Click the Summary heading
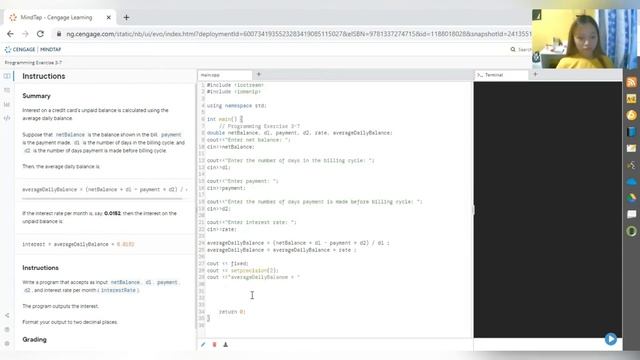 pyautogui.click(x=36, y=96)
